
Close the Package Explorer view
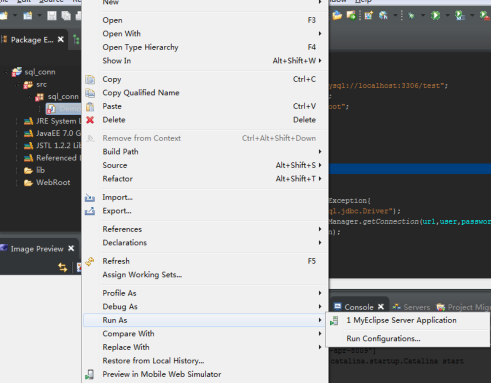click(61, 39)
